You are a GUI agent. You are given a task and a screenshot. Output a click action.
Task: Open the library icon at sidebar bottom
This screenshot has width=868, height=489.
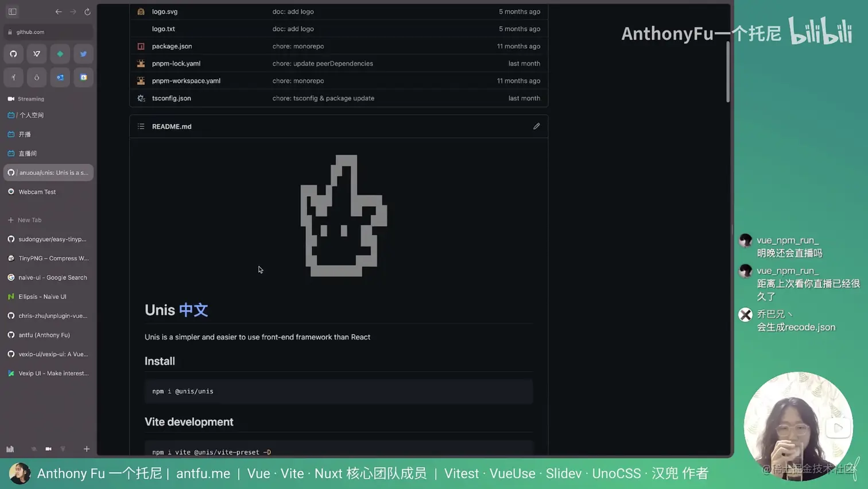point(10,449)
